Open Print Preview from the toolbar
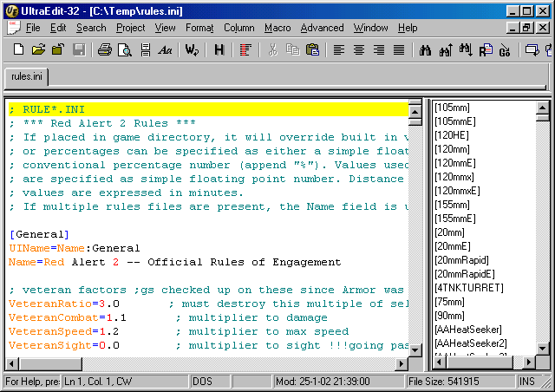555x392 pixels. tap(125, 50)
